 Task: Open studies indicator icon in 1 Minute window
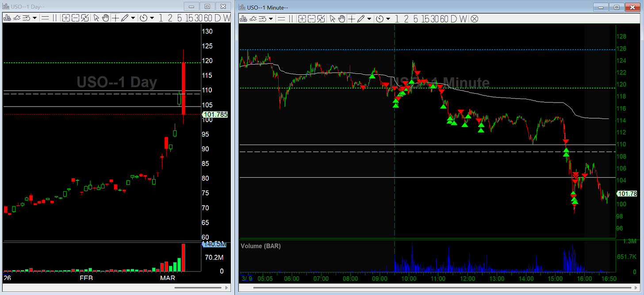click(x=253, y=19)
